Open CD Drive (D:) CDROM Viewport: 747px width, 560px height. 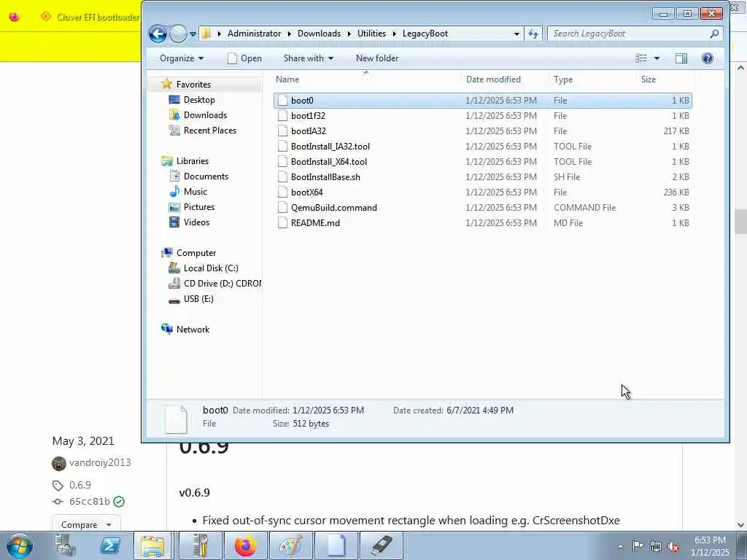coord(222,284)
